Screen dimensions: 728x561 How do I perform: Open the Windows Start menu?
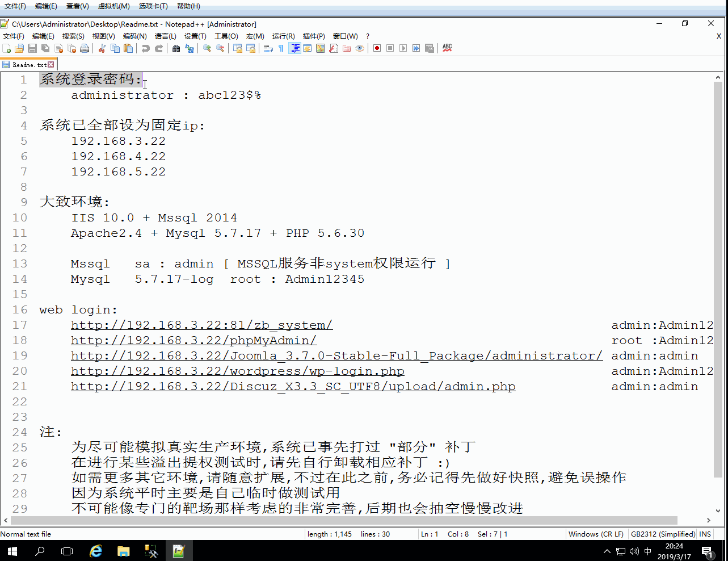[x=12, y=551]
